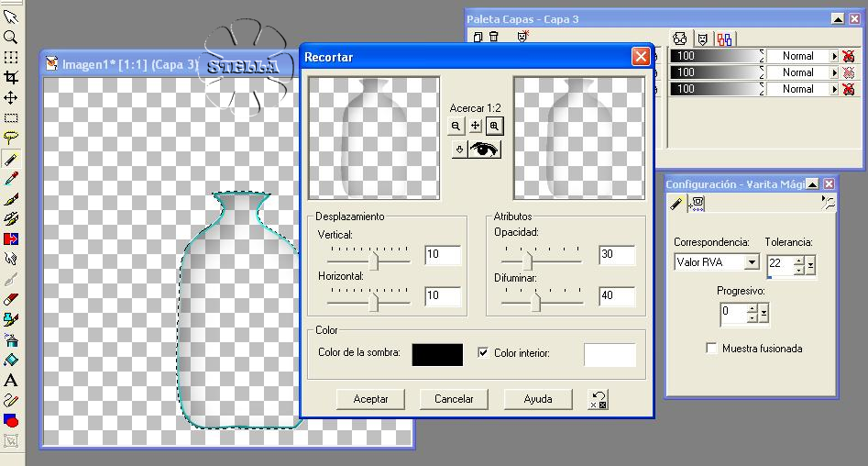Click the add mask icon in Paleta Capas
Screen dimensions: 868x466
[523, 37]
